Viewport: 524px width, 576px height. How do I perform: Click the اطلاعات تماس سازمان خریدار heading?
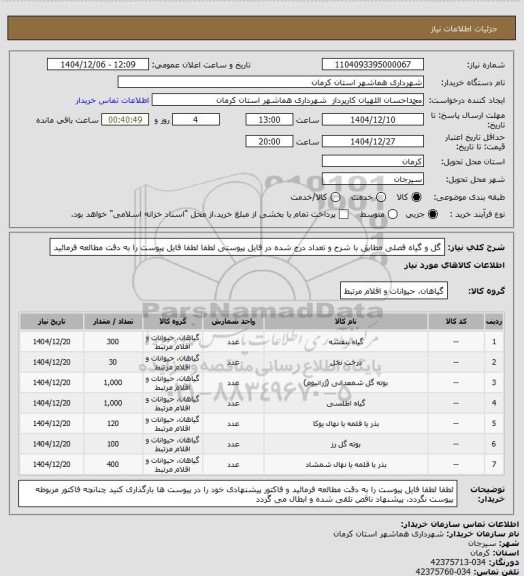[460, 524]
